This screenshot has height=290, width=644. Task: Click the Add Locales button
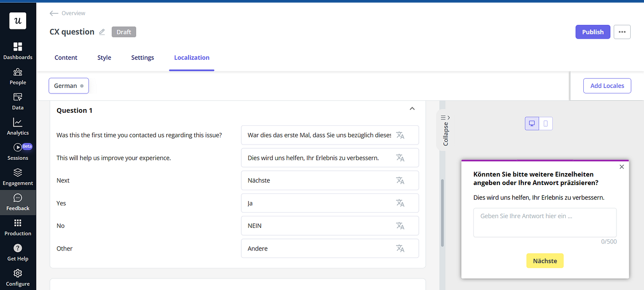click(x=607, y=86)
